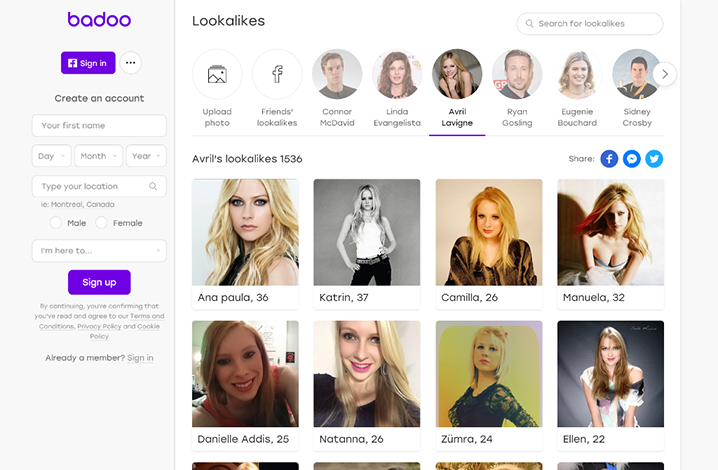Open the Month dropdown

pyautogui.click(x=98, y=156)
